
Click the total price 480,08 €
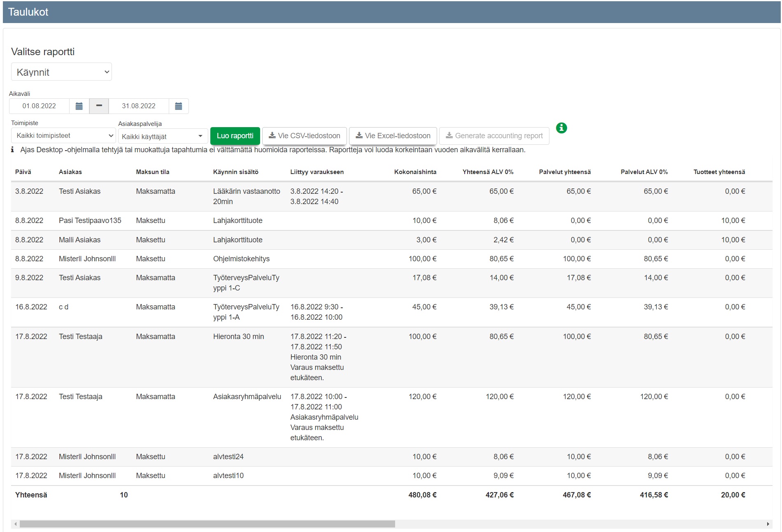coord(422,495)
